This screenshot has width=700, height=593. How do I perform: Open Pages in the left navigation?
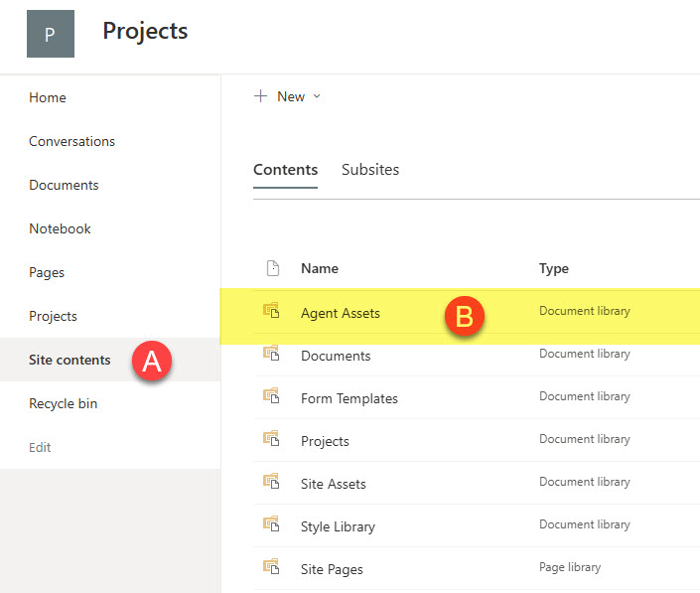pos(47,273)
